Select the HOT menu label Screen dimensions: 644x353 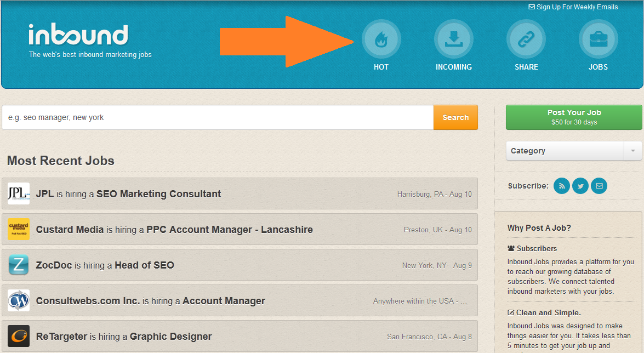click(x=381, y=67)
